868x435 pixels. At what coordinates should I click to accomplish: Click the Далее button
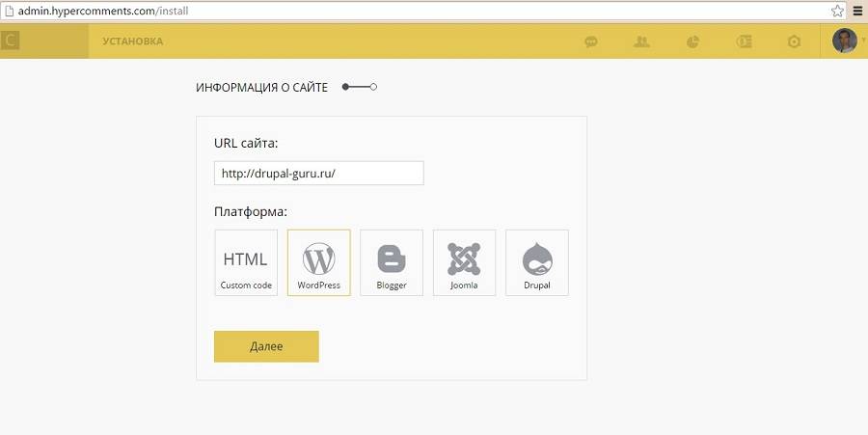[x=266, y=346]
